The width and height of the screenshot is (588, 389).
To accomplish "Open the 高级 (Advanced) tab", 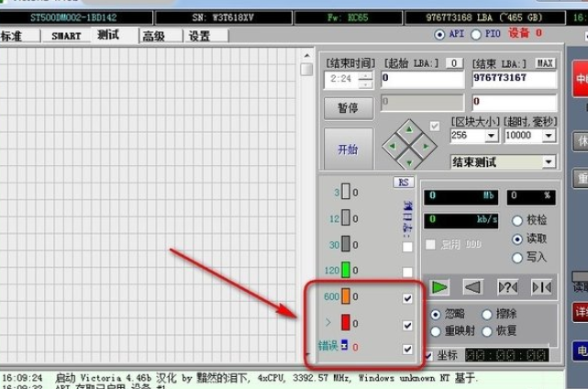I will point(154,36).
